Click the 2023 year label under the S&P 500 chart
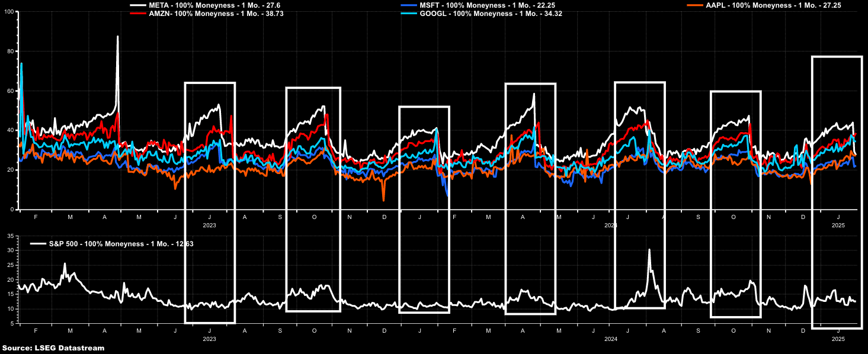 [x=210, y=340]
